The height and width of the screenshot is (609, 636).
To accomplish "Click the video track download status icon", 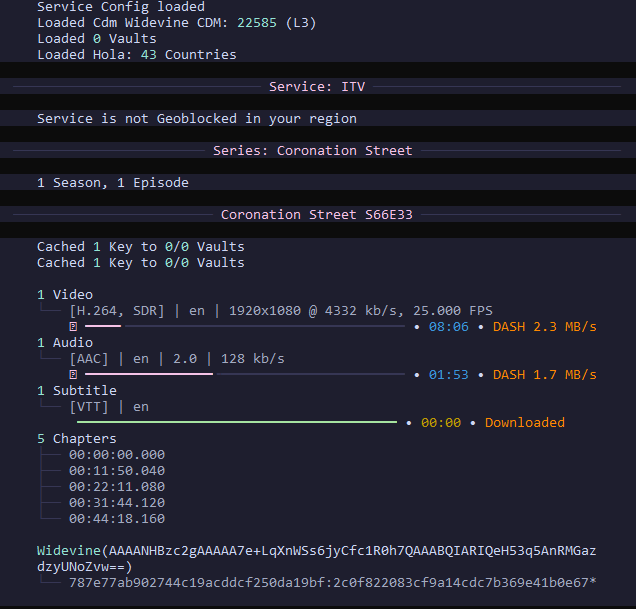I will tap(73, 326).
